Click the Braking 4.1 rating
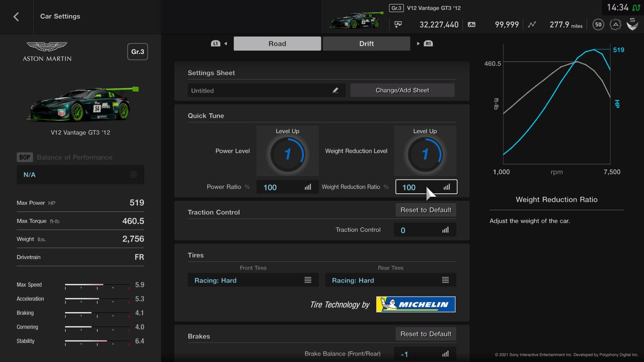The height and width of the screenshot is (362, 644). pyautogui.click(x=139, y=313)
